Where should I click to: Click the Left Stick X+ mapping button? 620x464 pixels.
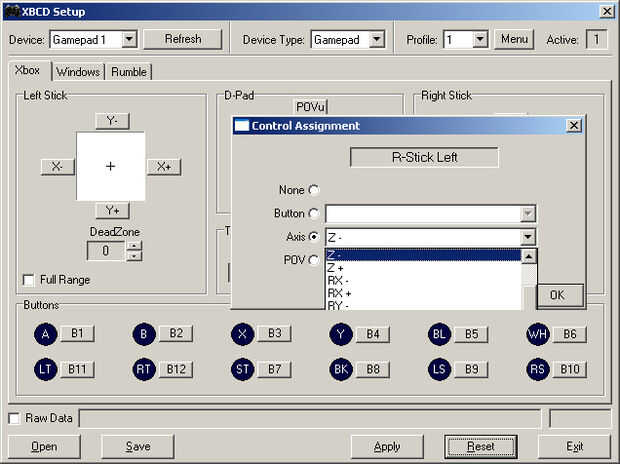164,167
